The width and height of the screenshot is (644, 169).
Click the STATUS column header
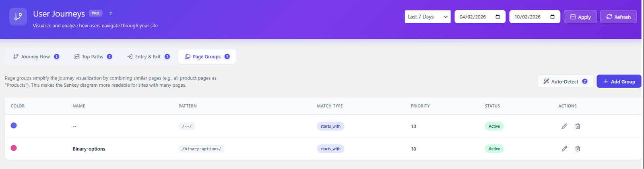pyautogui.click(x=492, y=106)
